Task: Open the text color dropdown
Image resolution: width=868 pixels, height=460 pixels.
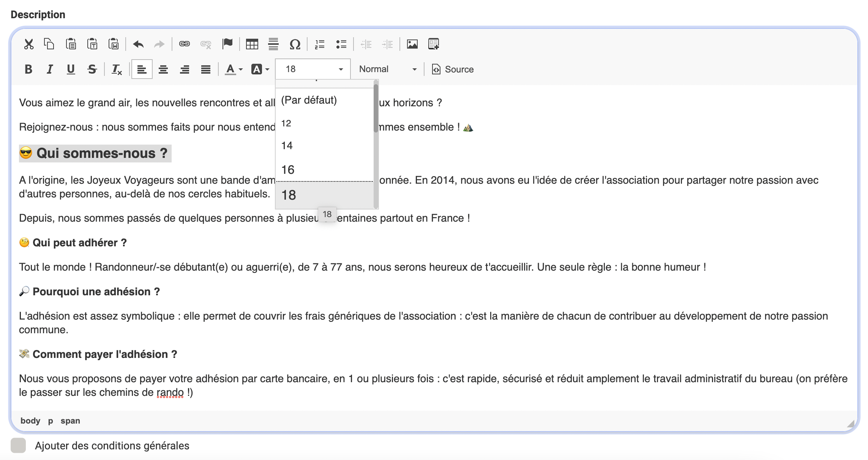Action: [234, 69]
